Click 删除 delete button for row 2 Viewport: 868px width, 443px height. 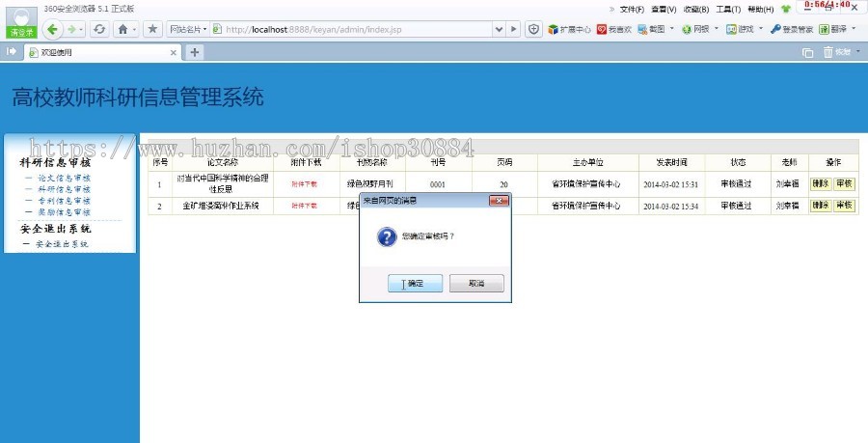coord(821,206)
